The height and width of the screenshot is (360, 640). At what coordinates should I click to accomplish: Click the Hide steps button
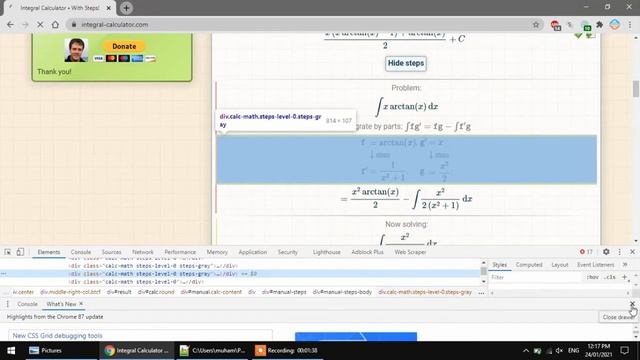click(x=406, y=63)
